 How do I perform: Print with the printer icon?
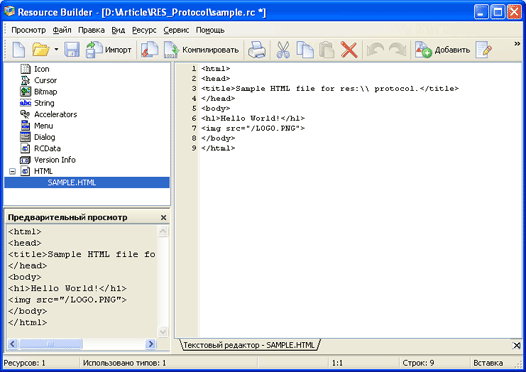pyautogui.click(x=257, y=50)
